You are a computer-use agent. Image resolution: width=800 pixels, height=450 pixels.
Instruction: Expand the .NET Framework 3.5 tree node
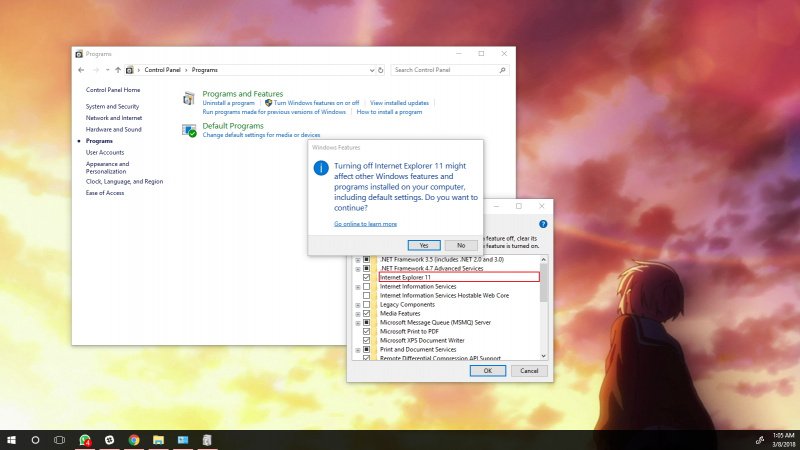(x=357, y=259)
